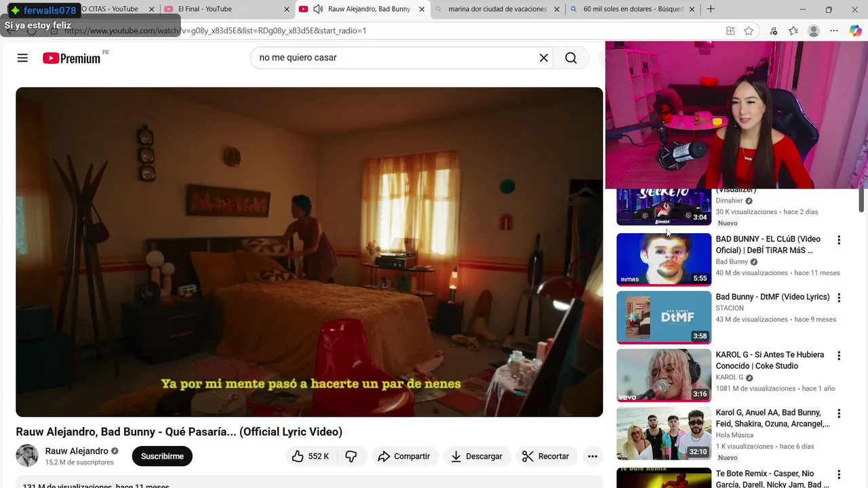
Task: Share the video via Compartir
Action: [404, 456]
